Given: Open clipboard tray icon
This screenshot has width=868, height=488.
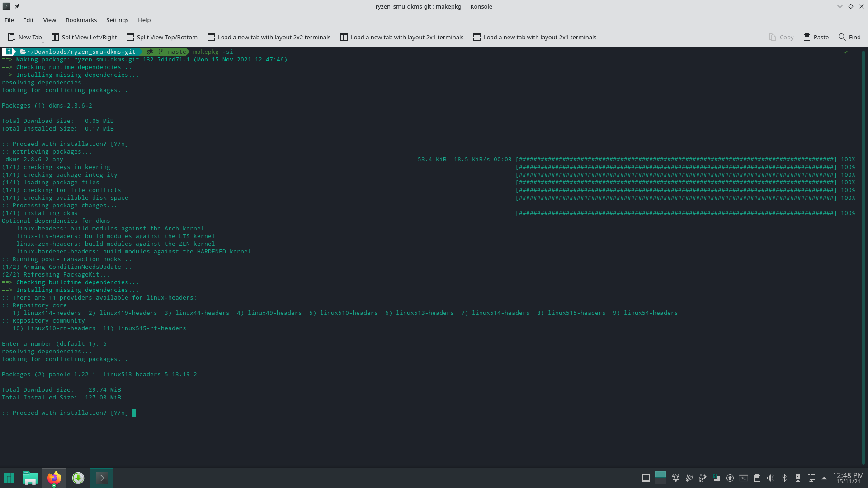Looking at the screenshot, I should (757, 478).
